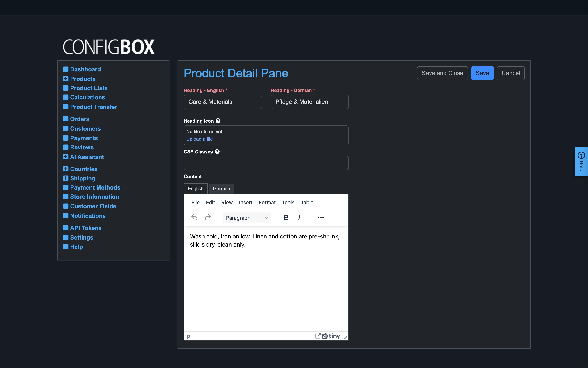Open Notifications in the sidebar
This screenshot has width=588, height=368.
point(88,216)
